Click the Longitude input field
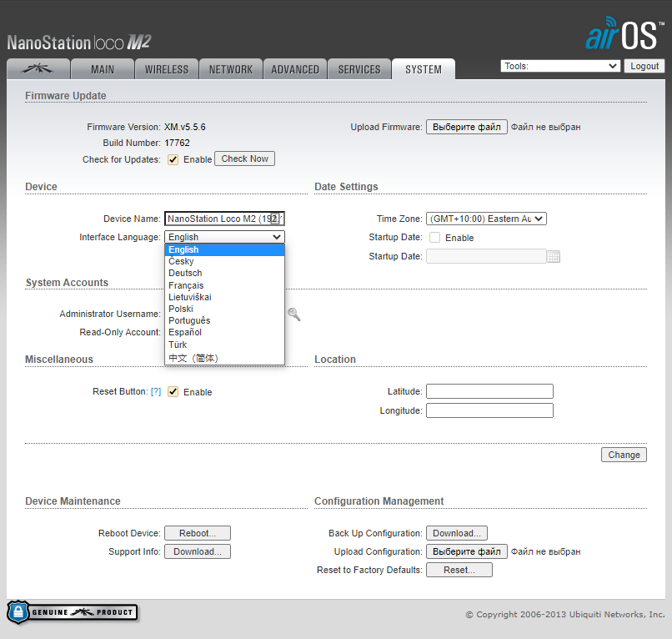Image resolution: width=672 pixels, height=639 pixels. click(489, 410)
